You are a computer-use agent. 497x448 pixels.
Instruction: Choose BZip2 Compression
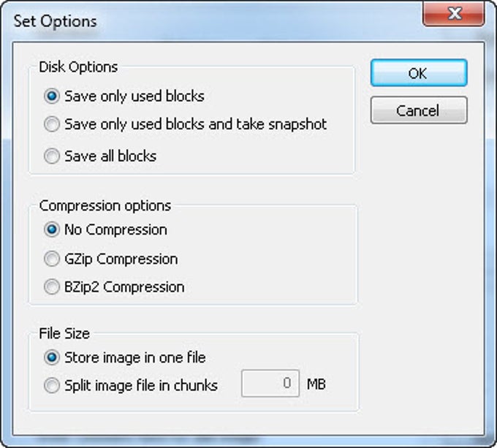click(x=52, y=287)
